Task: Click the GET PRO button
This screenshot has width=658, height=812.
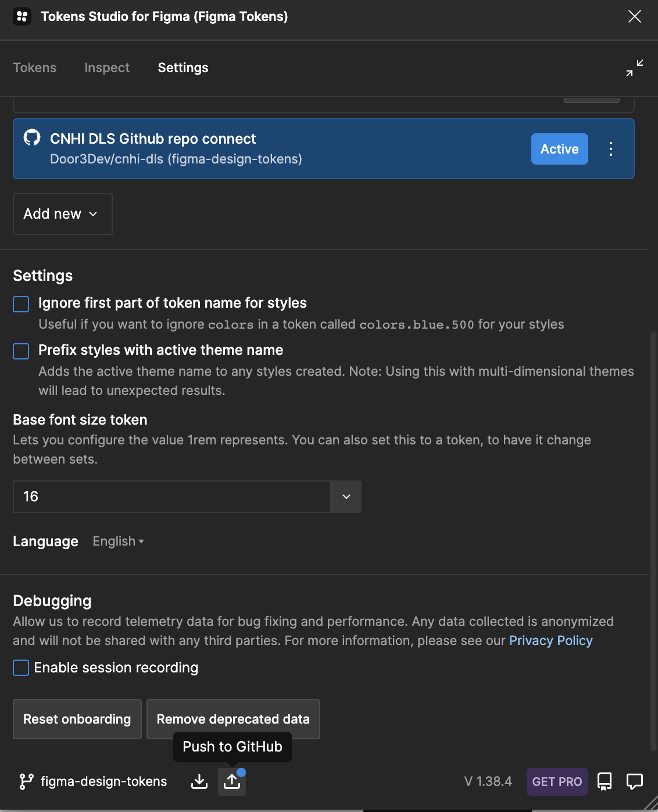Action: click(x=557, y=781)
